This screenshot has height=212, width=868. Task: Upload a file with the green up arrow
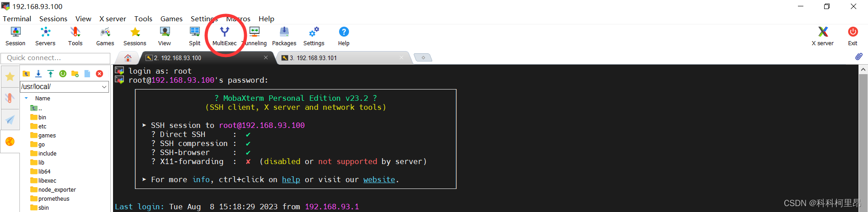point(51,74)
